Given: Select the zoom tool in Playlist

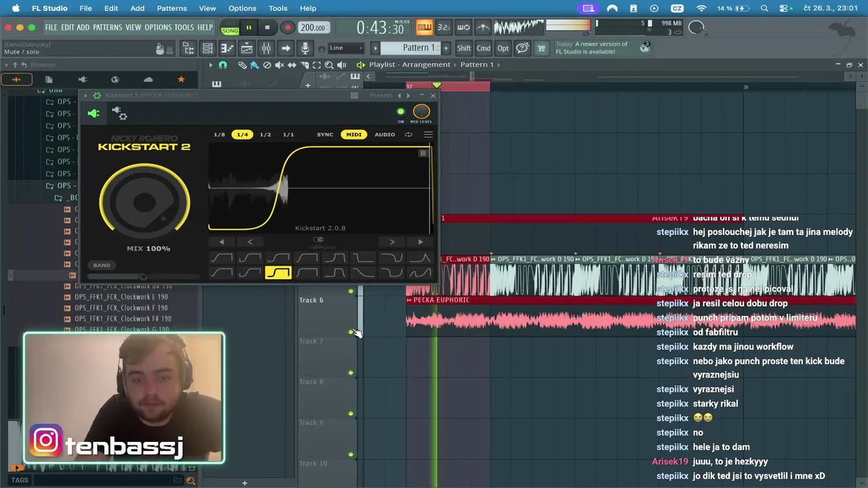Looking at the screenshot, I should [x=329, y=65].
